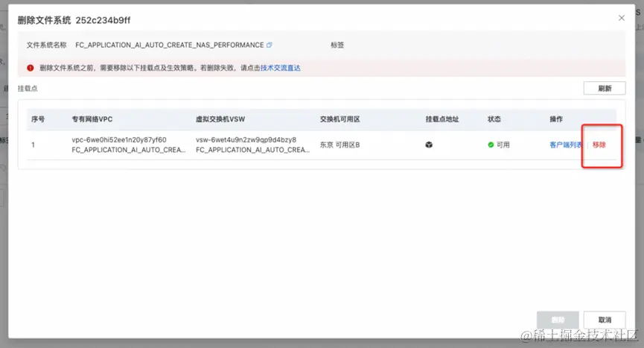Screen dimensions: 644x348
Task: Click the 状态 column header
Action: (x=494, y=119)
